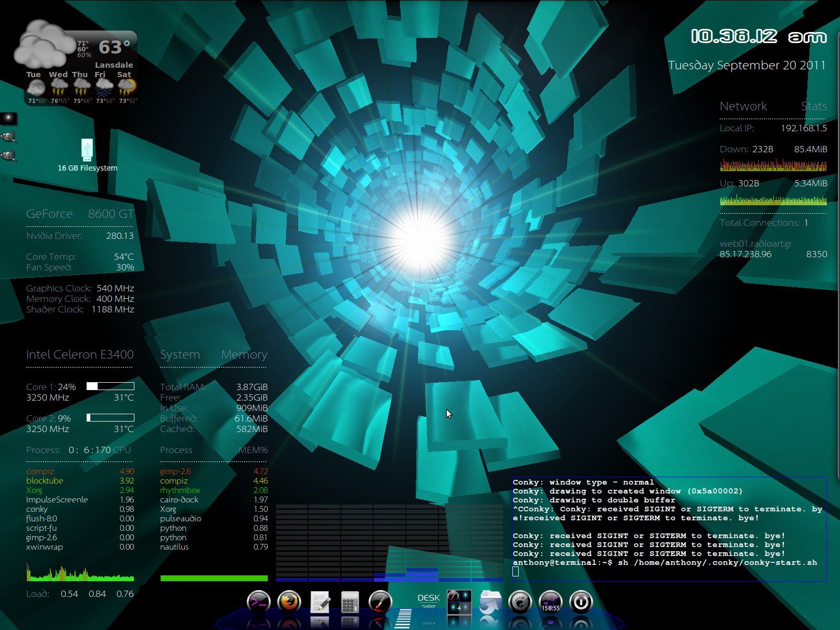
Task: Click the glowing light thumbnail at left edge
Action: (x=8, y=119)
